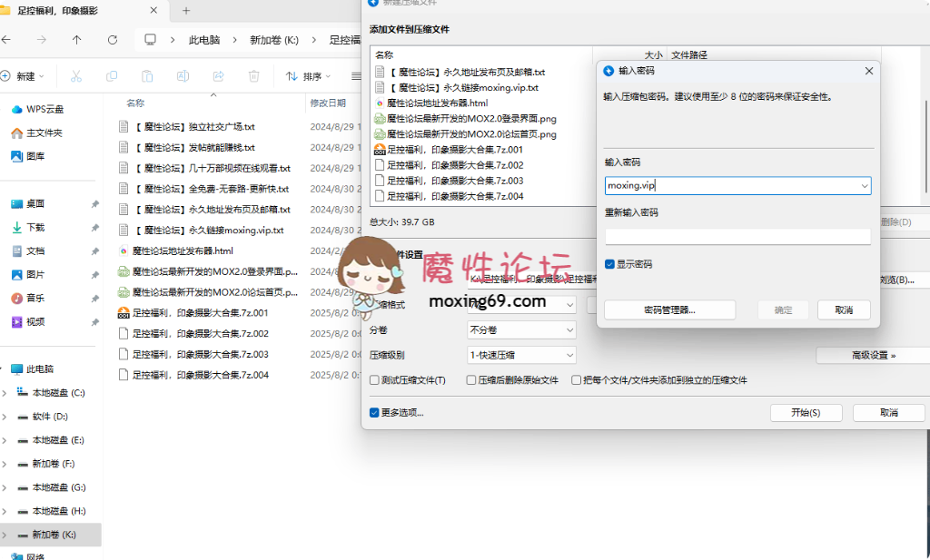Open WPS云盘 in the sidebar

point(44,109)
